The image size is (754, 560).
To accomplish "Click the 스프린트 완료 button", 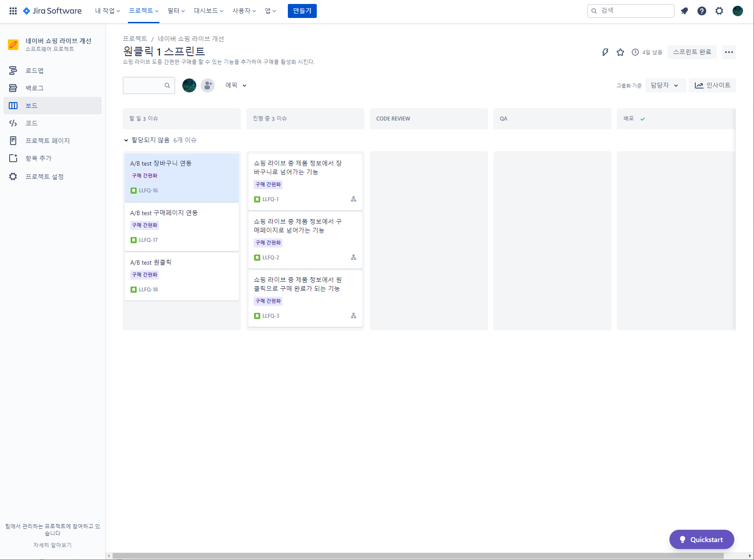I will coord(692,52).
